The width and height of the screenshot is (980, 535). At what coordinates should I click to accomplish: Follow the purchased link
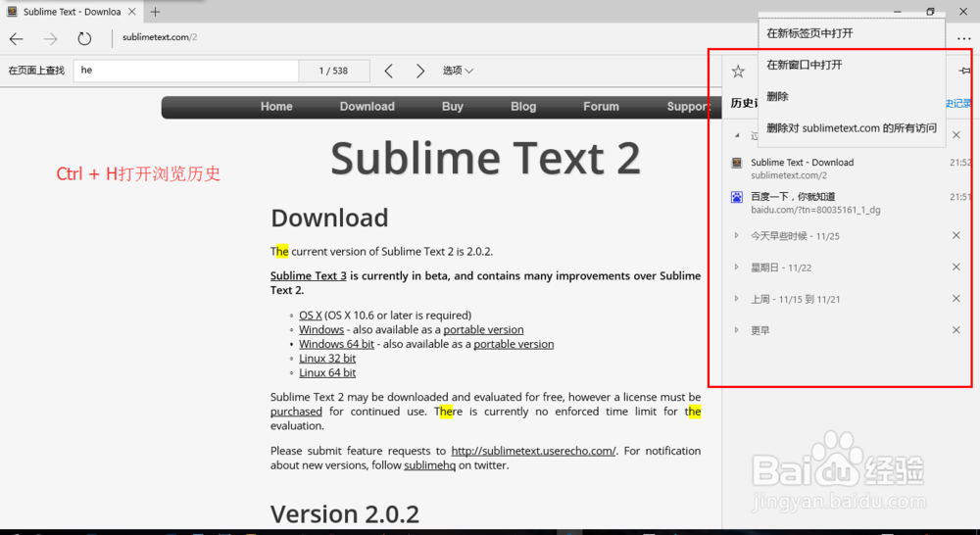[x=296, y=412]
